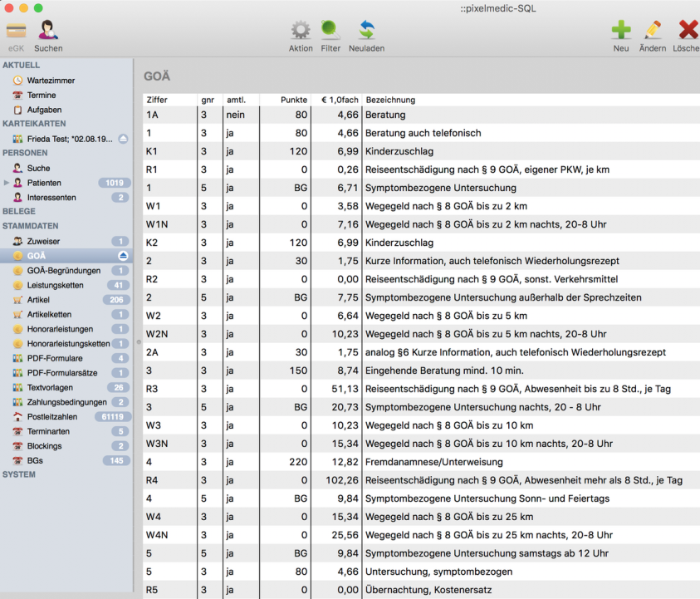Click the PERSONEN section header
This screenshot has width=700, height=599.
[x=25, y=153]
